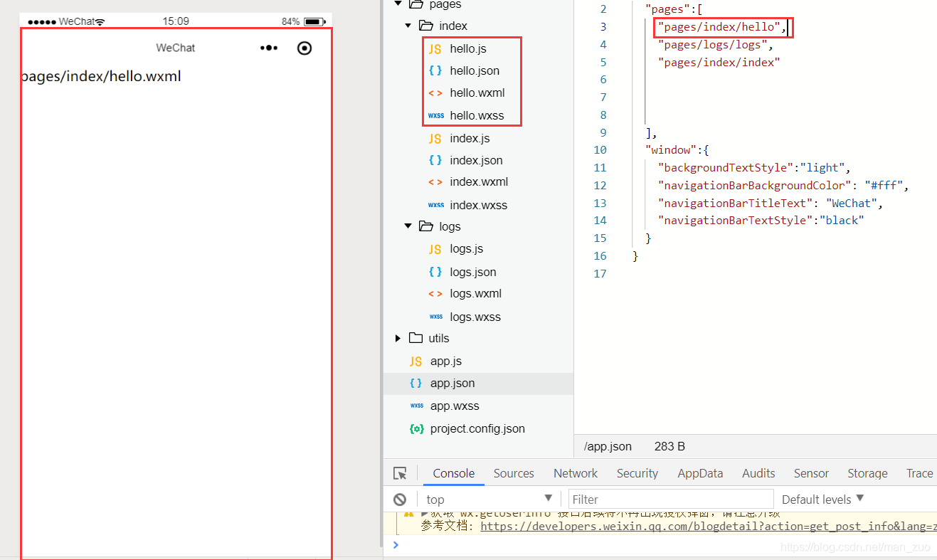This screenshot has height=560, width=937.
Task: Click the angle-bracket icon beside index.wxml
Action: pyautogui.click(x=435, y=182)
